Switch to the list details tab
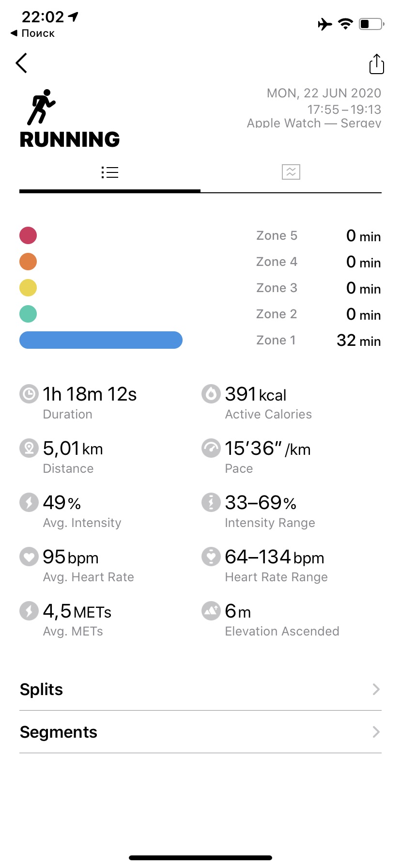Screen dimensions: 401x868 [x=110, y=172]
